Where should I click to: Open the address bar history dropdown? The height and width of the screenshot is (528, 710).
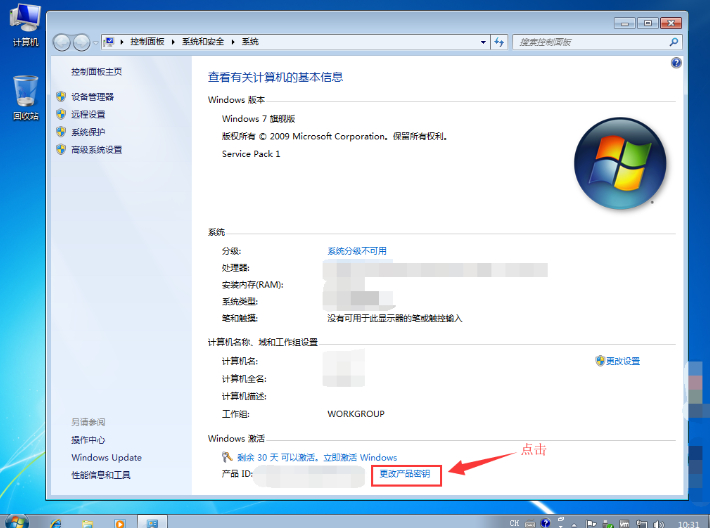484,42
